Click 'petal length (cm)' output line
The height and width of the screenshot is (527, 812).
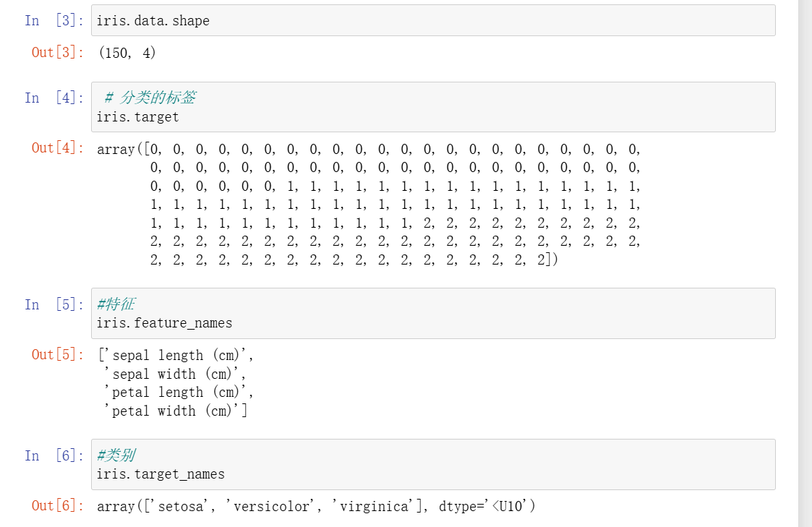point(179,393)
